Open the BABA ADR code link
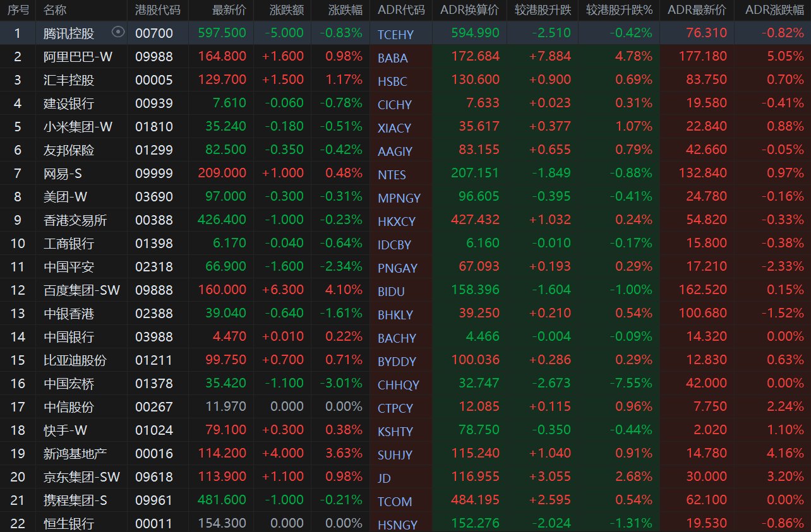The image size is (811, 532). pyautogui.click(x=392, y=58)
